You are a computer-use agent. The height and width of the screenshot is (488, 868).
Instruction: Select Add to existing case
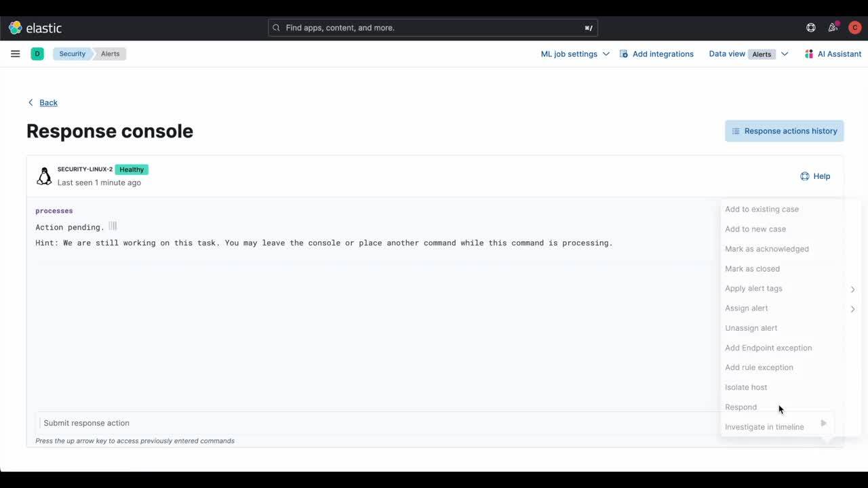[762, 209]
